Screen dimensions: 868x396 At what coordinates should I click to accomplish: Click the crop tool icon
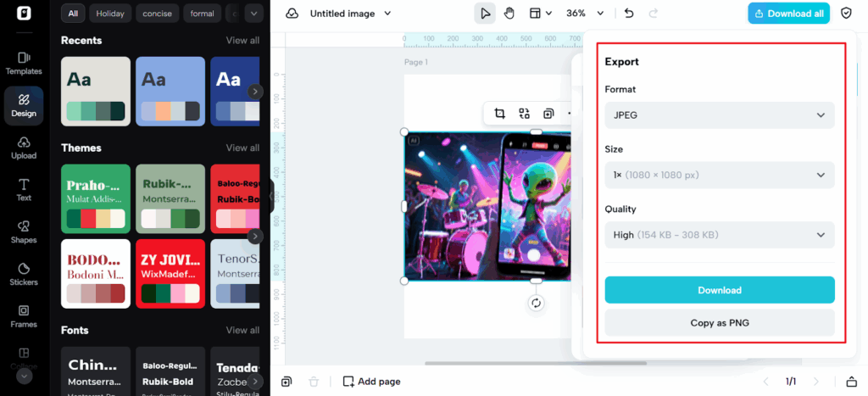499,114
